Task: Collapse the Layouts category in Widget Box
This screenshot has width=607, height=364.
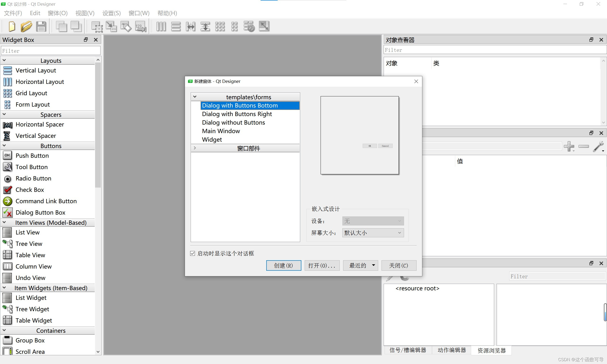Action: point(4,60)
